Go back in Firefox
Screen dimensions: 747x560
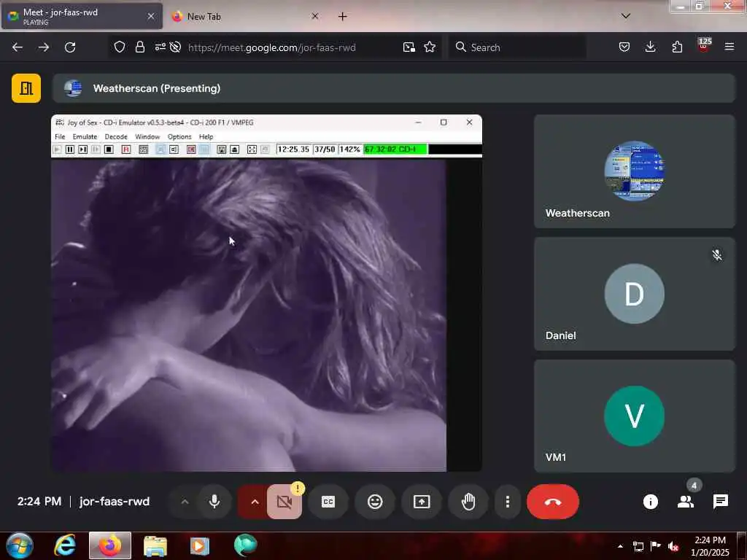[x=18, y=47]
